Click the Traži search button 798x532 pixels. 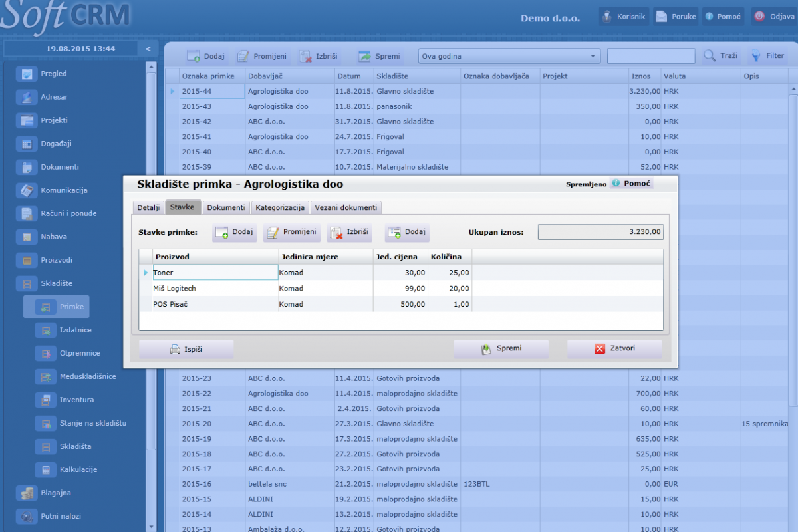point(722,56)
